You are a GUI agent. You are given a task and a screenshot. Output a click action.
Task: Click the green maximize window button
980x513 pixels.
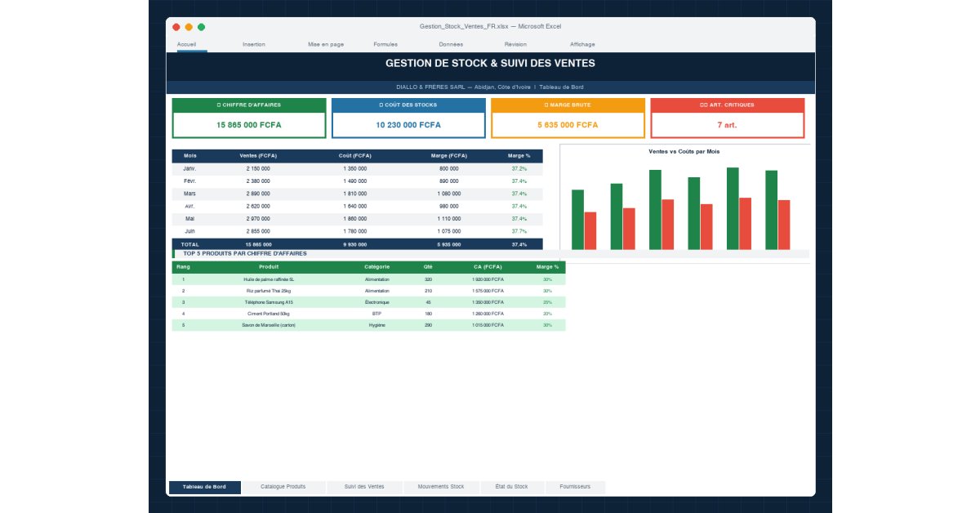point(201,27)
